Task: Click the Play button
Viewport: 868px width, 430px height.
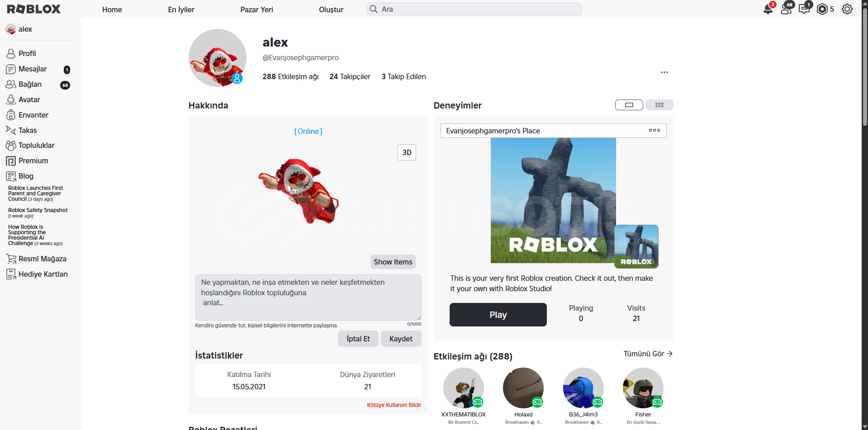Action: click(498, 315)
